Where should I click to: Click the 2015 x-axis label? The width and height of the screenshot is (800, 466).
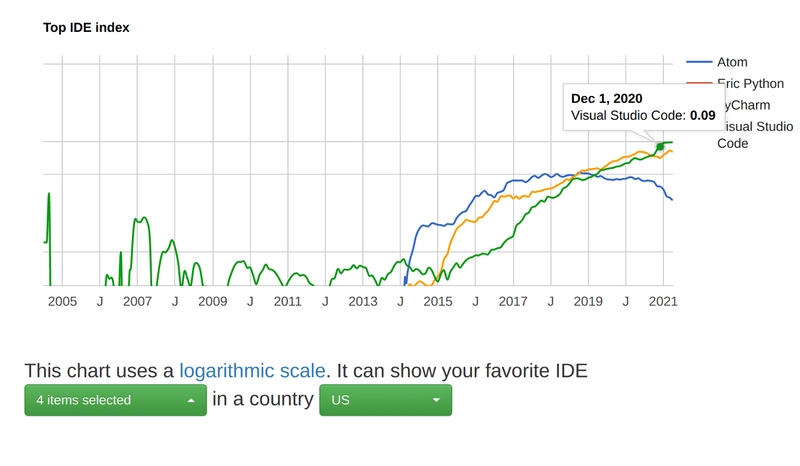[x=438, y=301]
